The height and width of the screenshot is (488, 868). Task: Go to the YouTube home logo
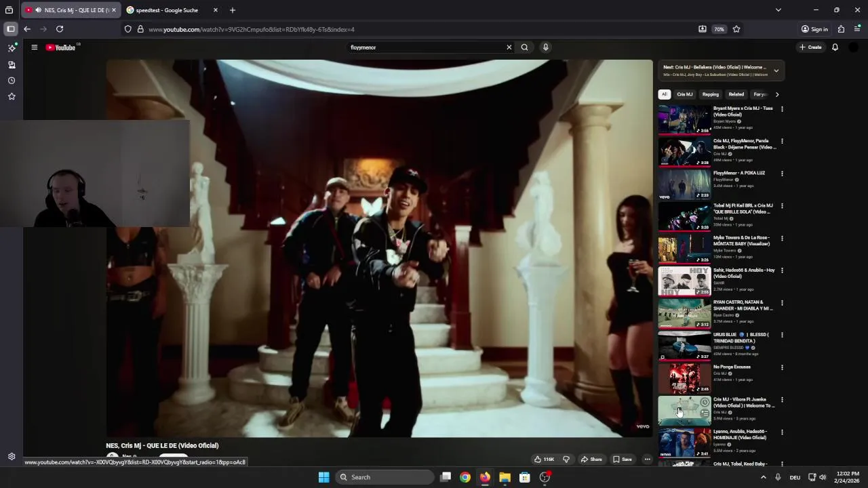pyautogui.click(x=61, y=47)
